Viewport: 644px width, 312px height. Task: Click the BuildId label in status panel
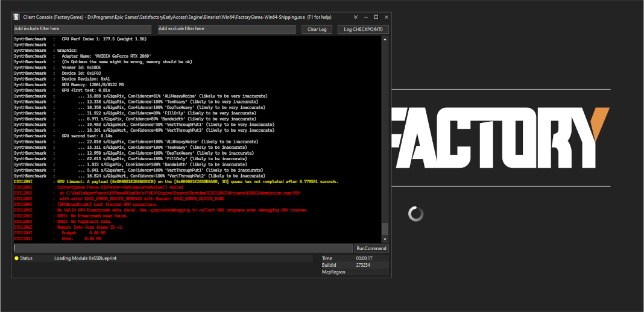329,265
